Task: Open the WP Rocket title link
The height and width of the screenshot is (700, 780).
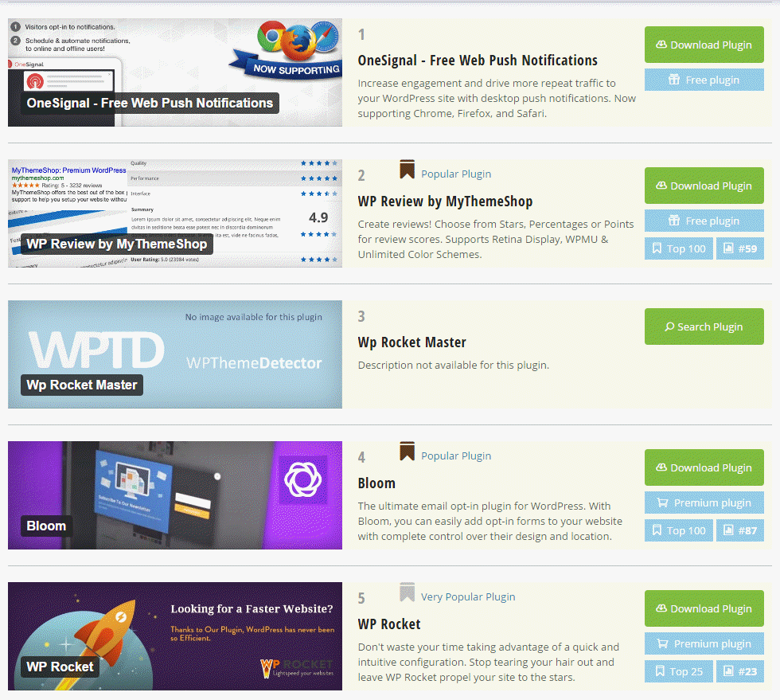Action: click(x=389, y=624)
